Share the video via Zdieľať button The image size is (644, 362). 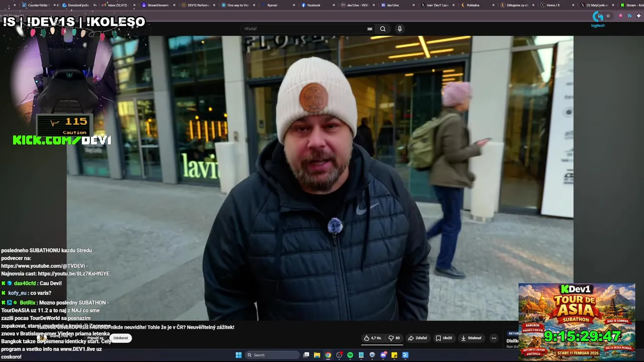pyautogui.click(x=418, y=338)
